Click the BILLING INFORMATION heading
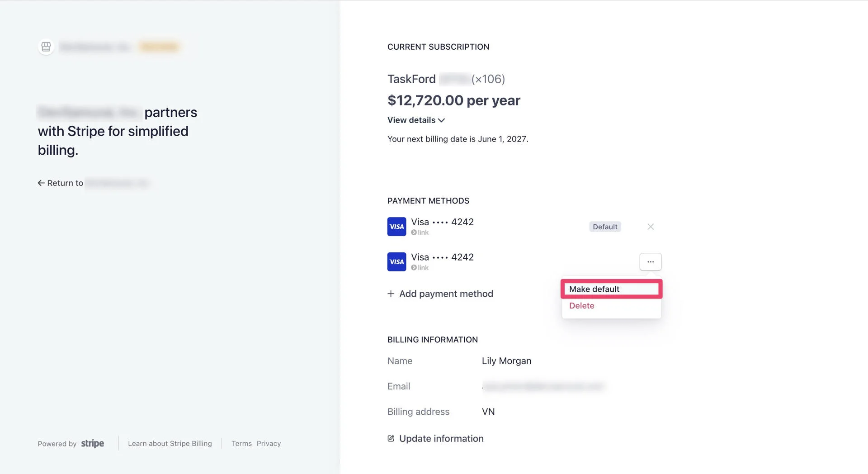868x474 pixels. [x=432, y=339]
